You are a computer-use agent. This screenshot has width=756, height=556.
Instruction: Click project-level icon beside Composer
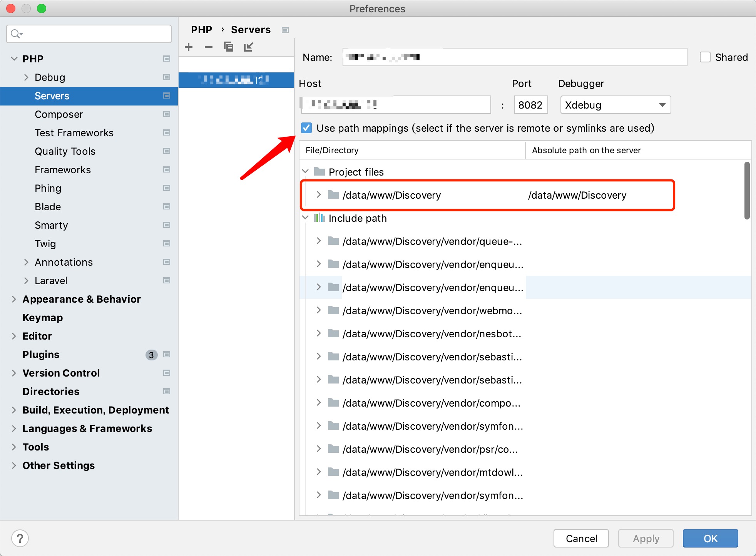point(167,114)
